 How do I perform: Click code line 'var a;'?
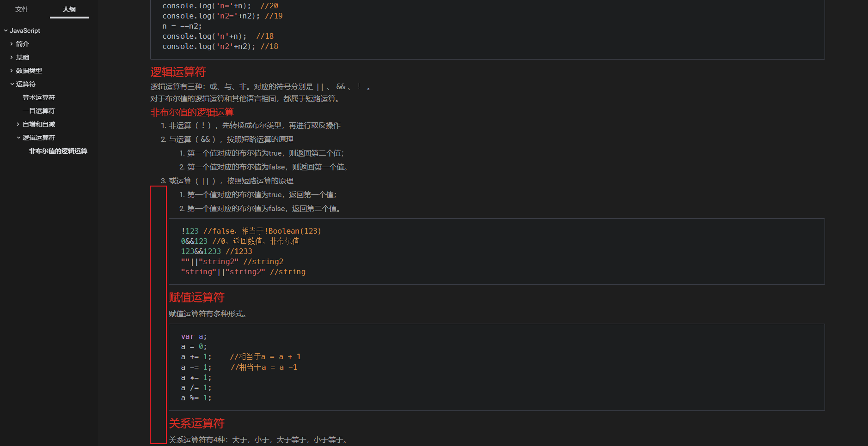(194, 337)
